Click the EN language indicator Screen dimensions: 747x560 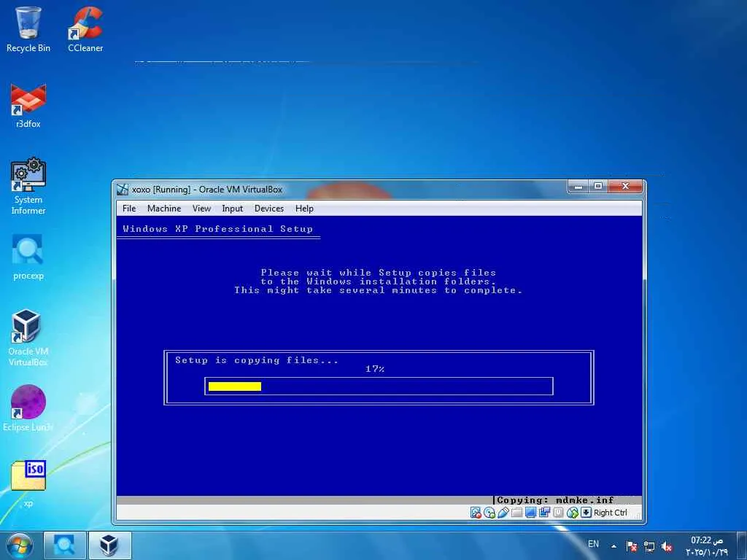click(x=593, y=544)
